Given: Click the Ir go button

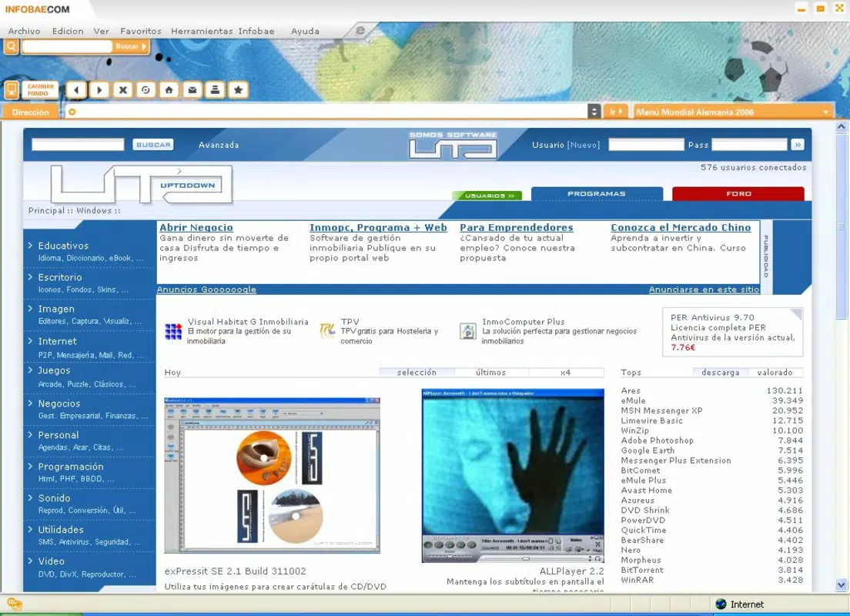Looking at the screenshot, I should 616,112.
